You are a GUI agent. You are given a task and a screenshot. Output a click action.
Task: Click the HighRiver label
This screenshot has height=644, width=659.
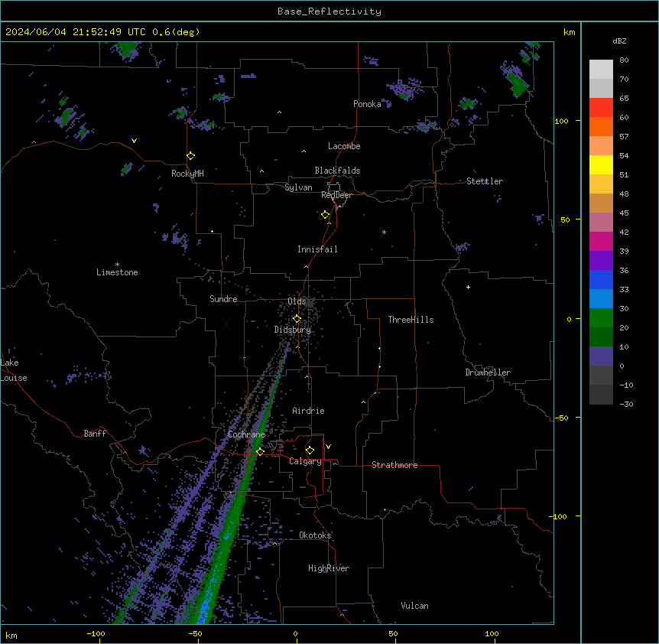click(x=329, y=568)
